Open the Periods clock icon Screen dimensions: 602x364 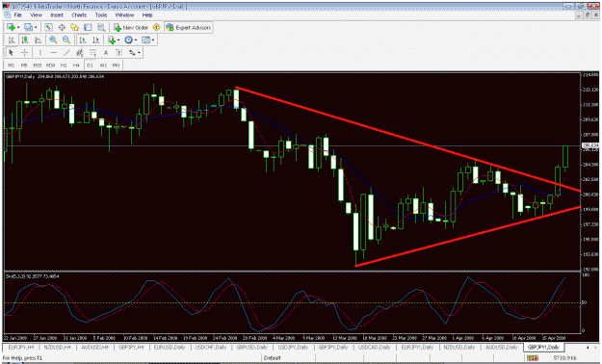(129, 39)
